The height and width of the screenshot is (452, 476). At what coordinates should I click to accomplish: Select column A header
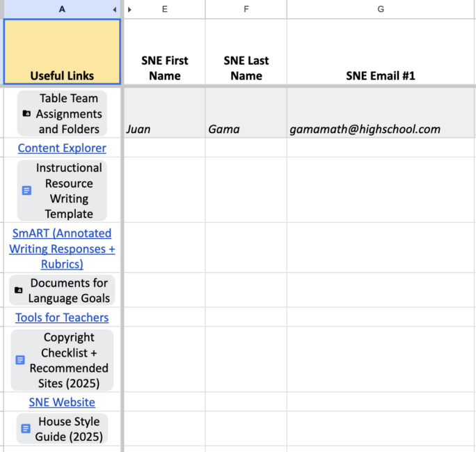(x=62, y=10)
